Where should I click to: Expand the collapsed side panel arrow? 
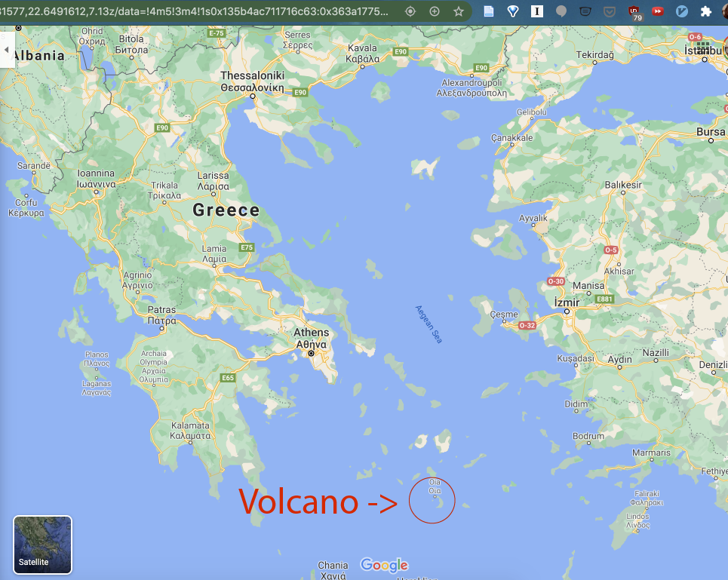point(7,49)
